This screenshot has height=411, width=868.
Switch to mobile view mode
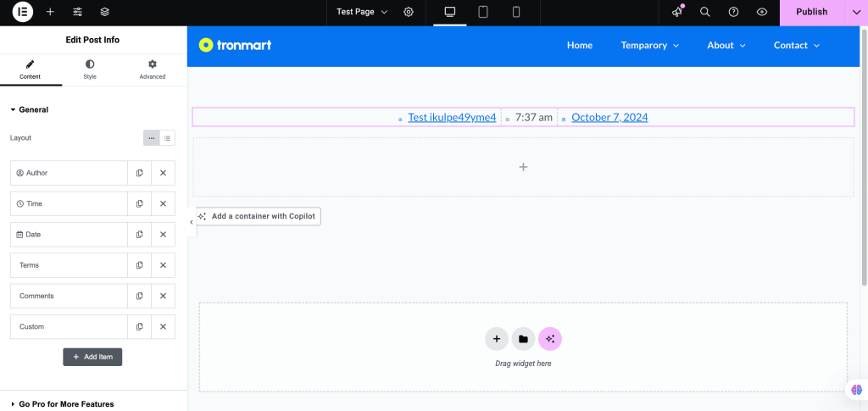coord(515,12)
